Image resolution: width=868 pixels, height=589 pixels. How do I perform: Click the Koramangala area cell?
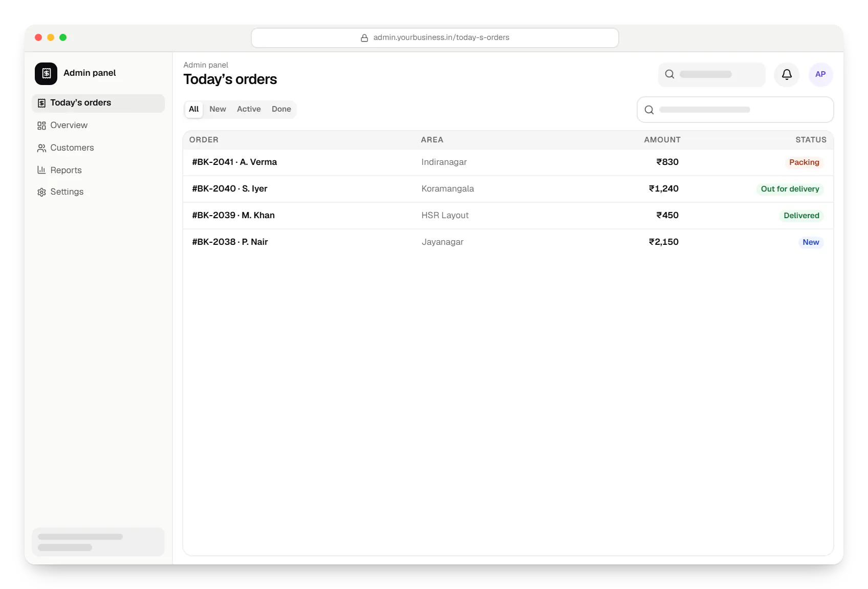pos(447,189)
